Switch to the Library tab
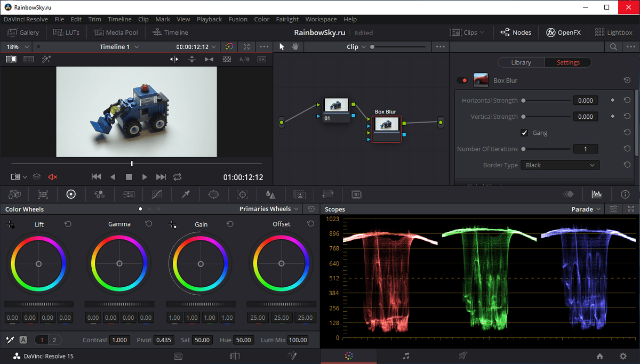Viewport: 640px width, 364px height. pyautogui.click(x=521, y=62)
